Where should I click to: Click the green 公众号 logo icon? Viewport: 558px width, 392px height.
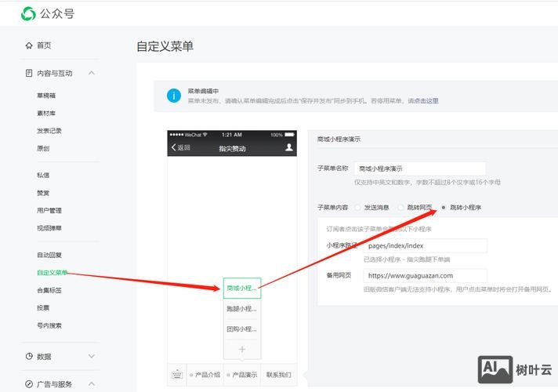pyautogui.click(x=28, y=14)
